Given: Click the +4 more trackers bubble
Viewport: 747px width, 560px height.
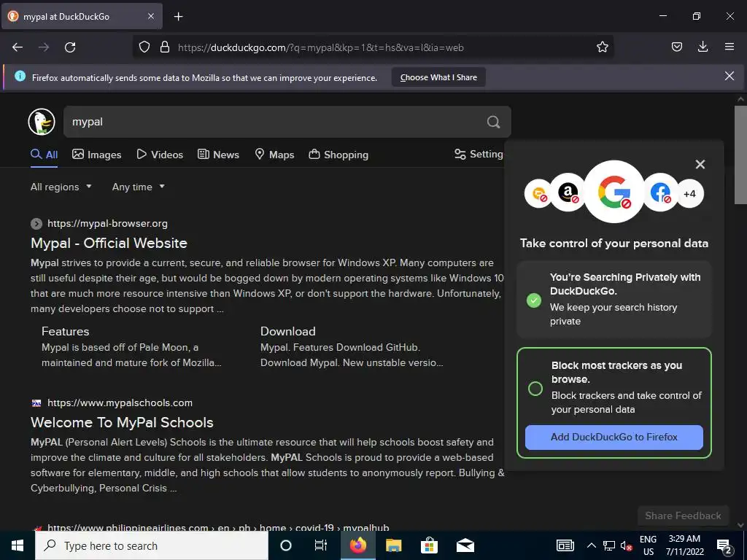Looking at the screenshot, I should coord(690,194).
